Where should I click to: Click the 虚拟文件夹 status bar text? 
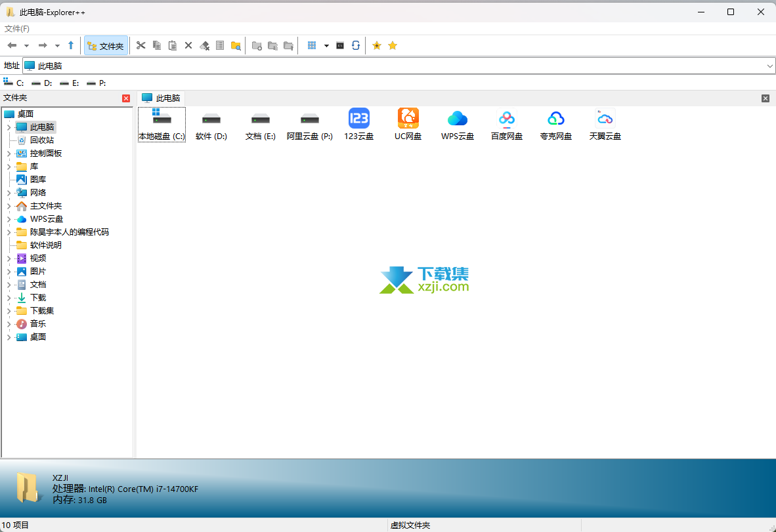pos(410,525)
